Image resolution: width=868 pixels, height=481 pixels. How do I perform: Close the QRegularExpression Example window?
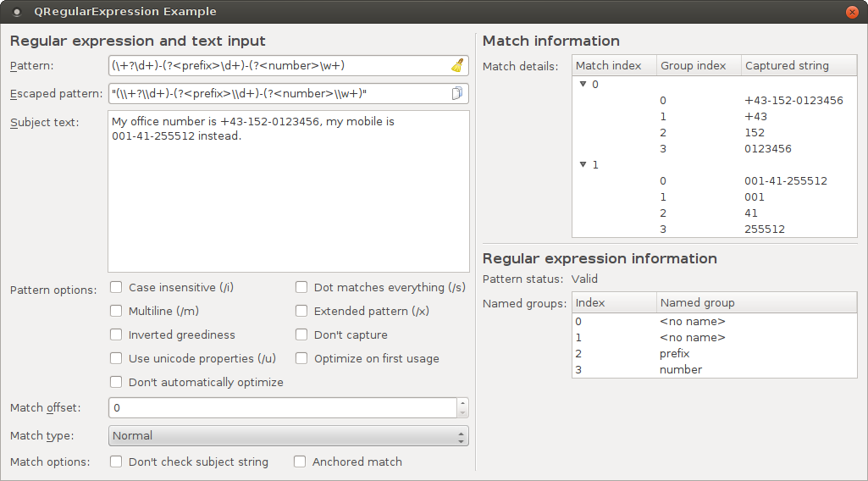[852, 12]
